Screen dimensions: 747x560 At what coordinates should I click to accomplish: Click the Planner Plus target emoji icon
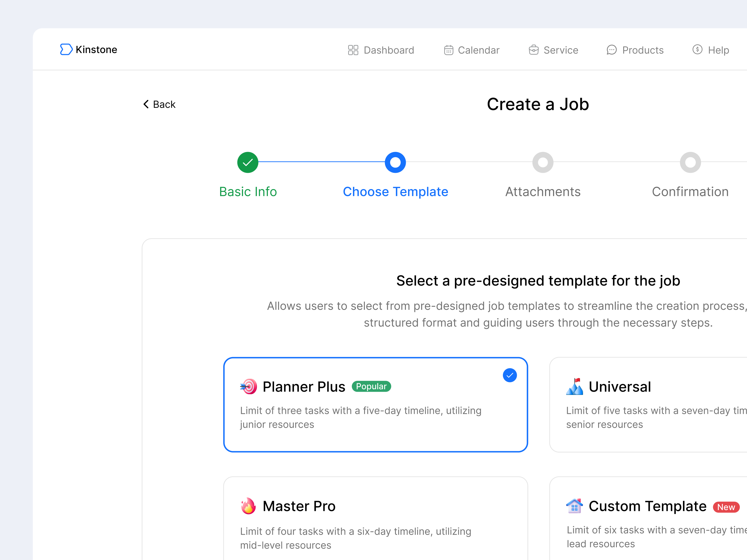pyautogui.click(x=249, y=386)
